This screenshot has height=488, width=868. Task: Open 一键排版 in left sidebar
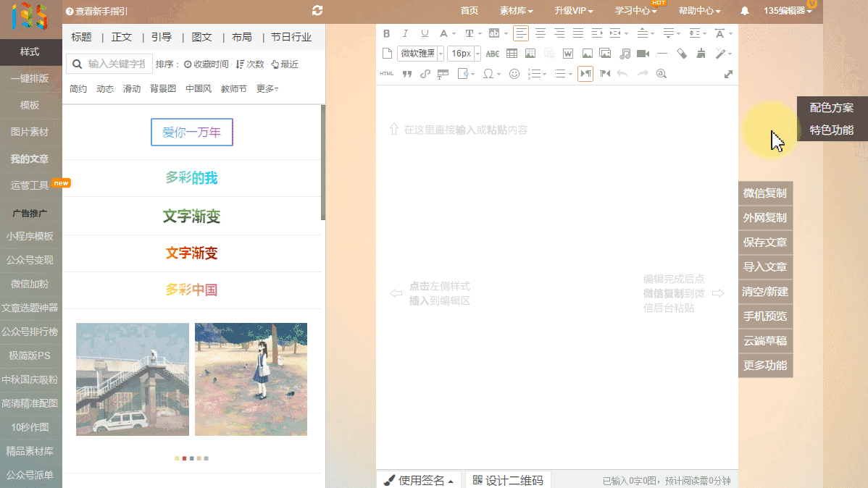pos(30,78)
